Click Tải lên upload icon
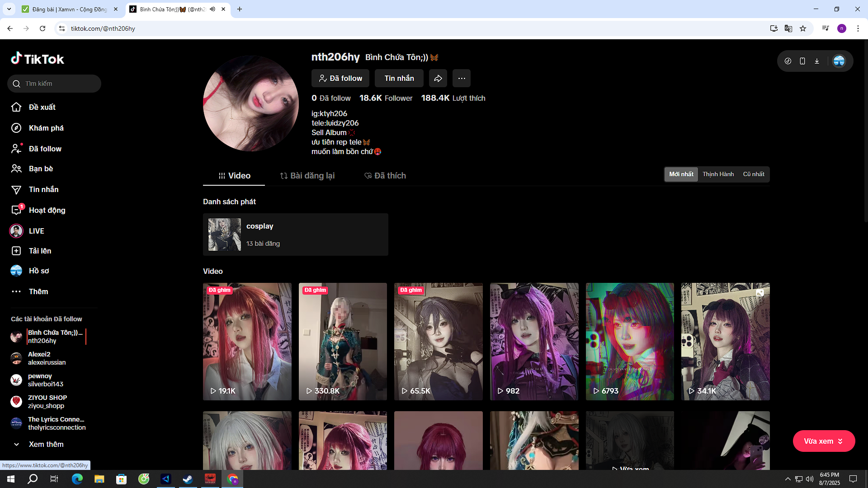868x488 pixels. pyautogui.click(x=16, y=251)
